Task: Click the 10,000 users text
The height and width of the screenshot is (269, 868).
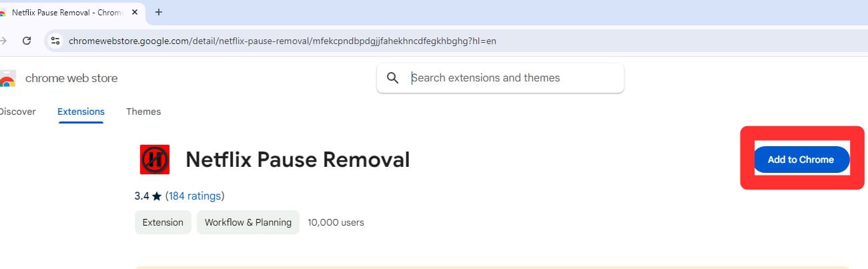Action: pos(336,222)
